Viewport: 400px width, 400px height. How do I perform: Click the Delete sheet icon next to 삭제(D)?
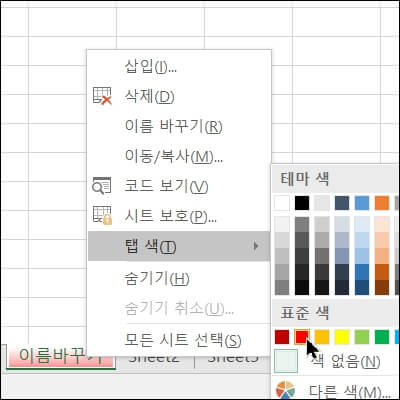(x=102, y=96)
